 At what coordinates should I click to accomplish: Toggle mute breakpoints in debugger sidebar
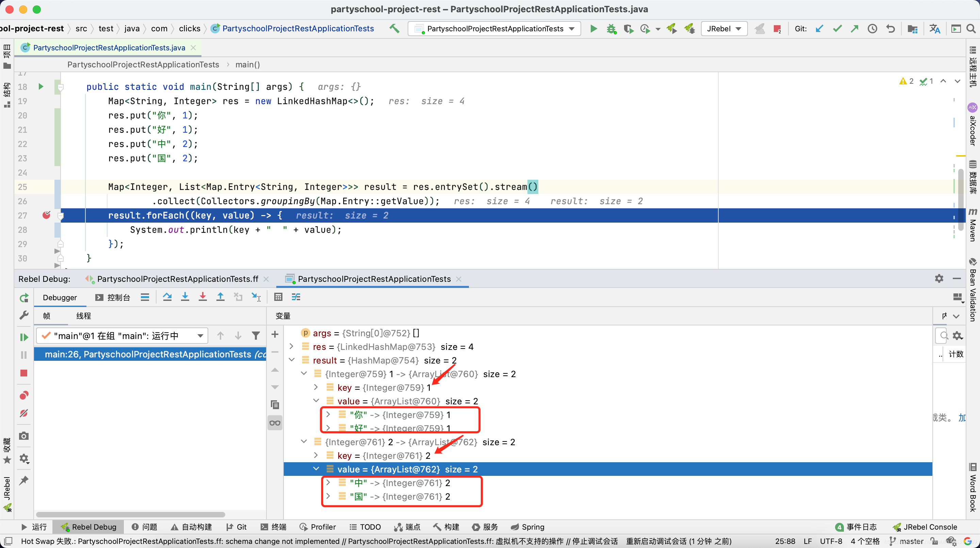(x=23, y=413)
